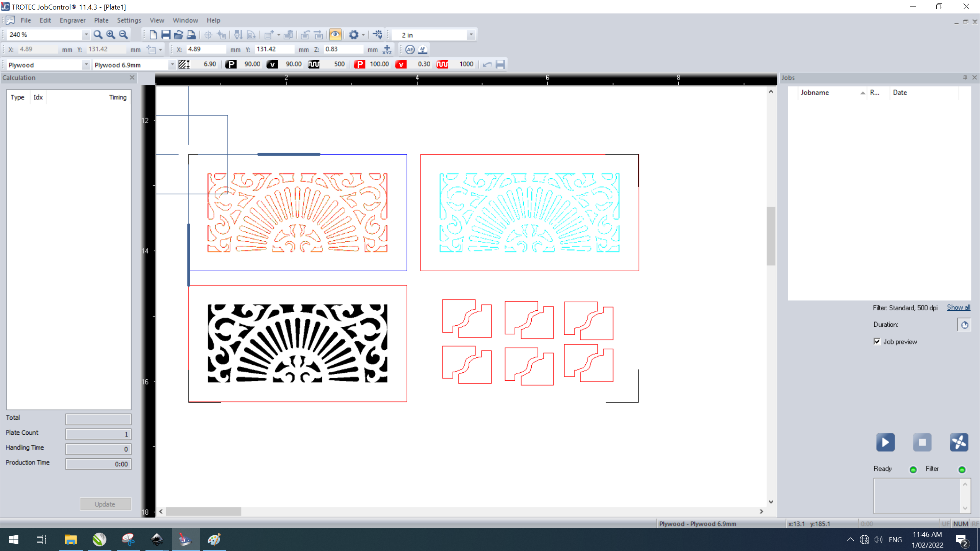Click the save job disk icon
Image resolution: width=980 pixels, height=551 pixels.
165,35
